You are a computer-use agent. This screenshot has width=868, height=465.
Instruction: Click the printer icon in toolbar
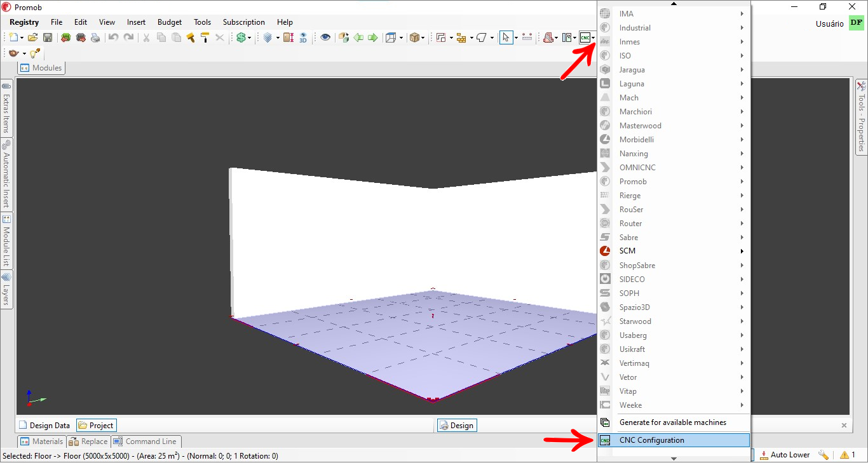pos(95,38)
